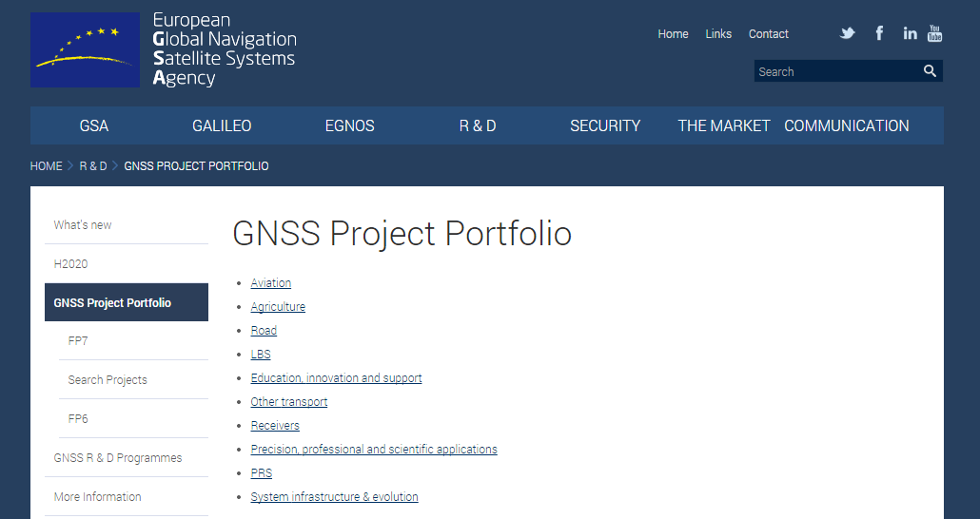Click GNSS PROJECT PORTFOLIO breadcrumb item

point(196,166)
